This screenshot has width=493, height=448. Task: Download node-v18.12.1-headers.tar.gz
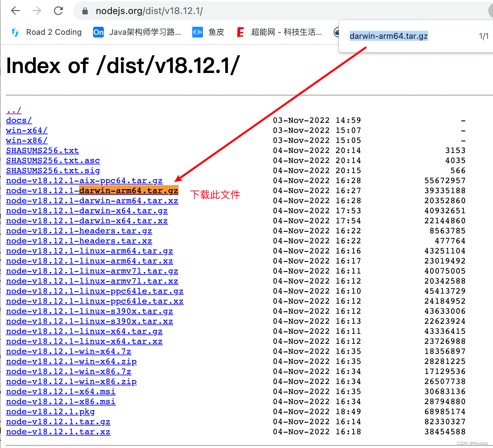79,231
